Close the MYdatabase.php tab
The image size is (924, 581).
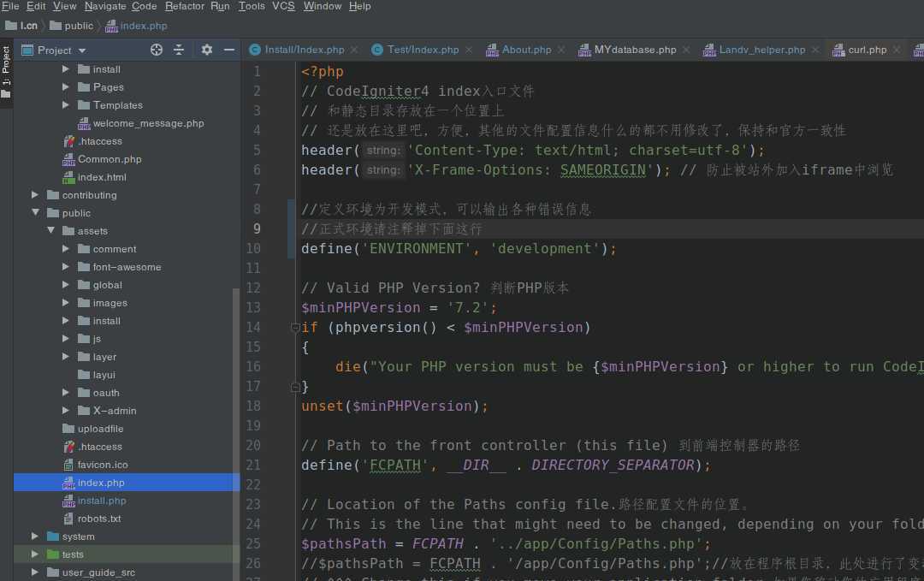point(686,50)
